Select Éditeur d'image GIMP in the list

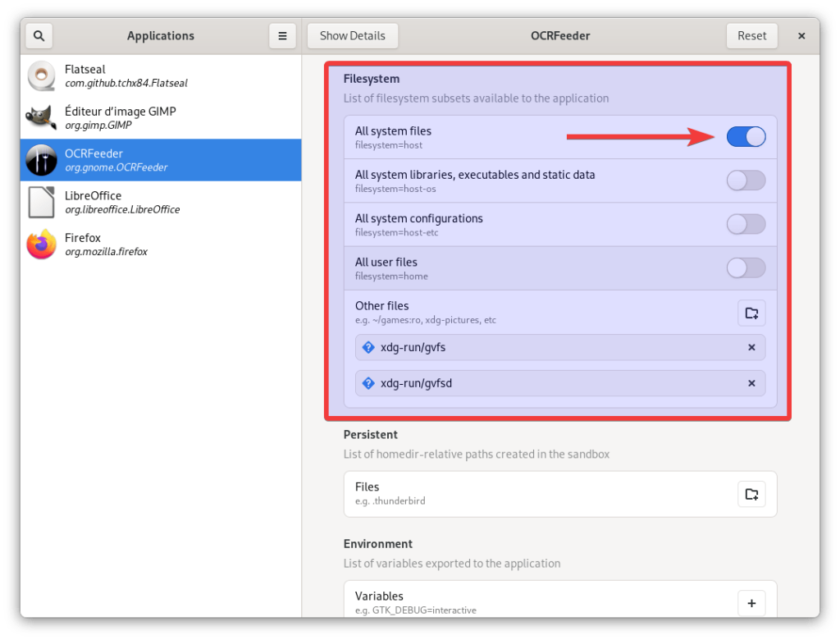click(161, 117)
